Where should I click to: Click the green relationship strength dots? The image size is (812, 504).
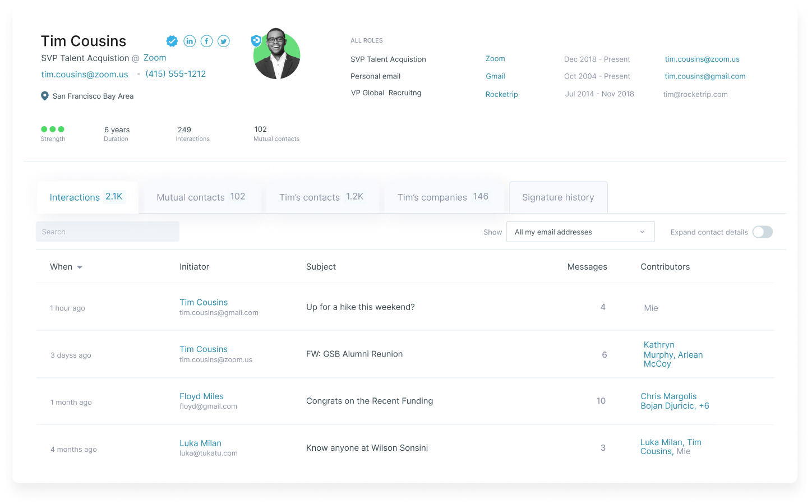point(53,129)
